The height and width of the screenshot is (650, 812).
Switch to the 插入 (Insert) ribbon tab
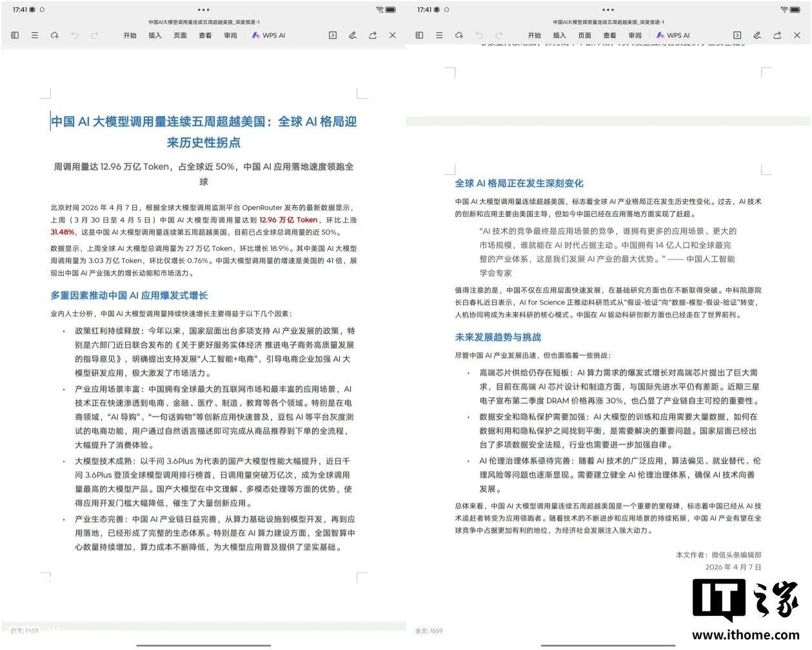point(154,35)
